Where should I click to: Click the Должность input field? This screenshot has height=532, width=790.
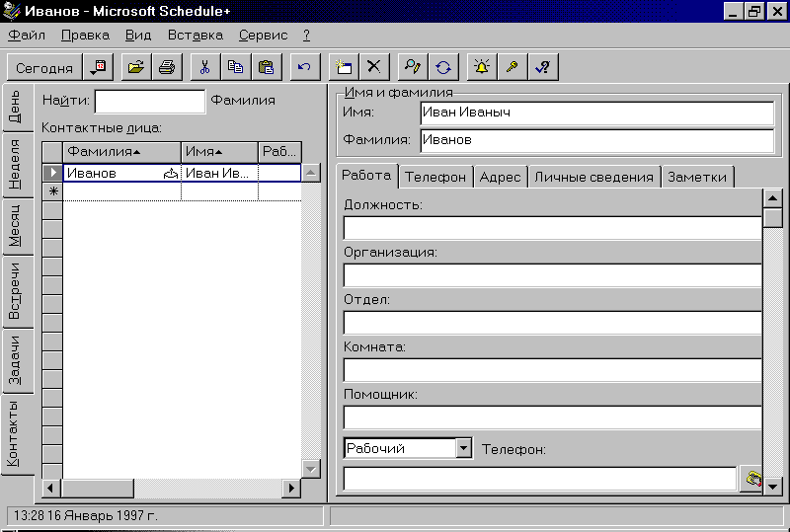(x=552, y=228)
